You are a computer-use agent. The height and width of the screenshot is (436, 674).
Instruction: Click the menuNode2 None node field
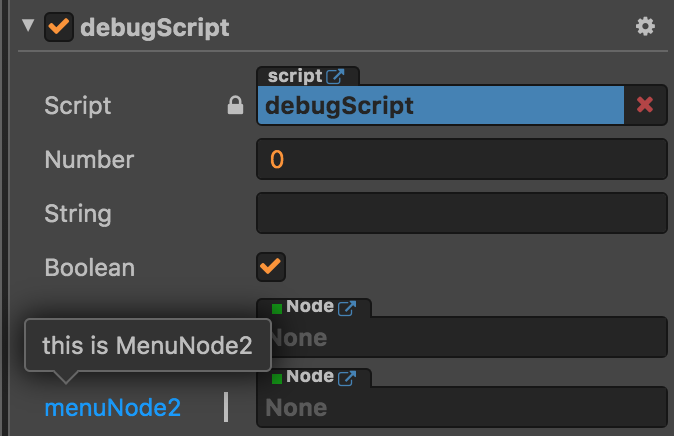coord(461,408)
